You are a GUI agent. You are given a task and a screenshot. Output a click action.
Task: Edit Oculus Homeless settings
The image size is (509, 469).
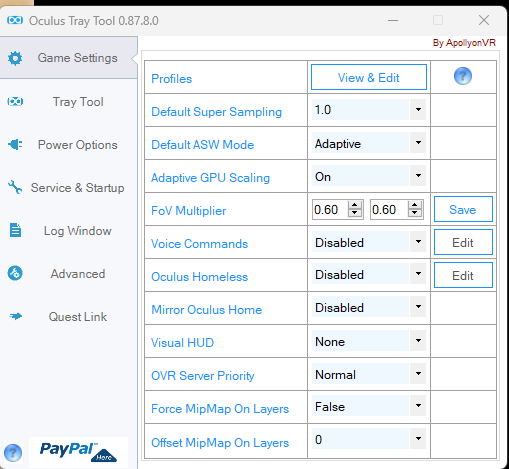pyautogui.click(x=463, y=275)
